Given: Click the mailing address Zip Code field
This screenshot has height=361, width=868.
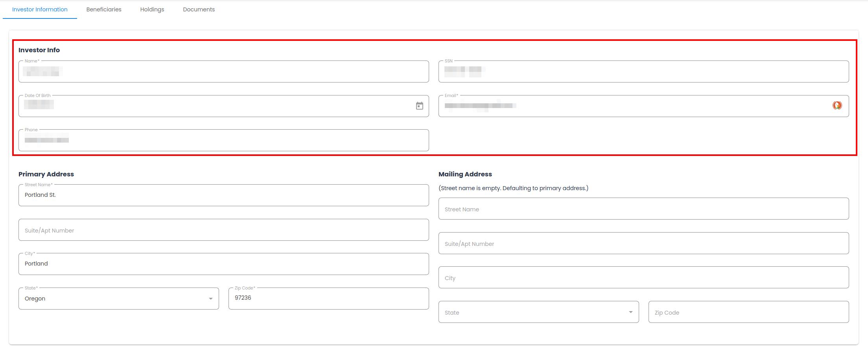Looking at the screenshot, I should [748, 312].
